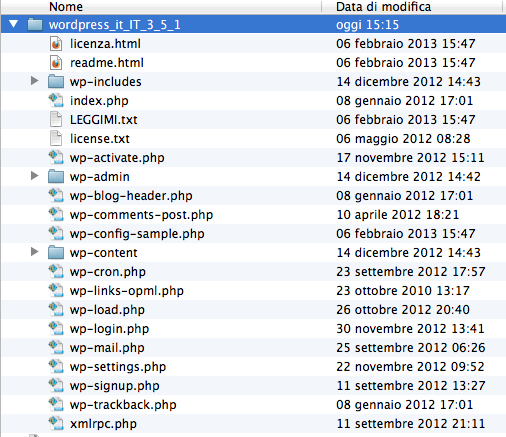Click the wordpress_it_IT_3_5_1 folder icon
The width and height of the screenshot is (506, 437).
point(35,24)
